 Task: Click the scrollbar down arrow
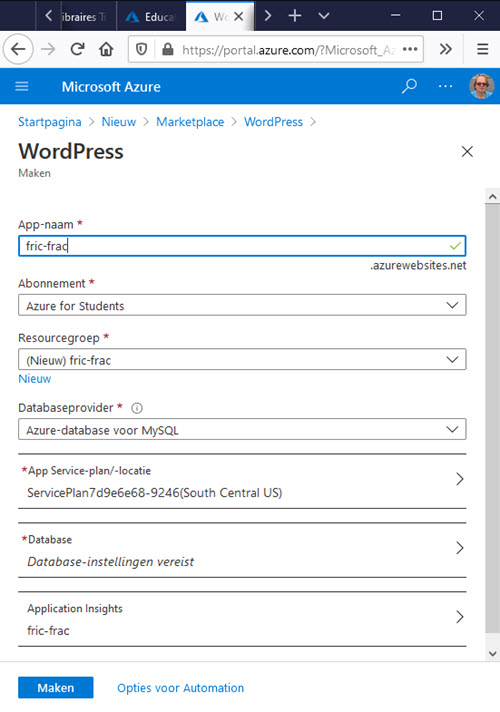(x=492, y=654)
